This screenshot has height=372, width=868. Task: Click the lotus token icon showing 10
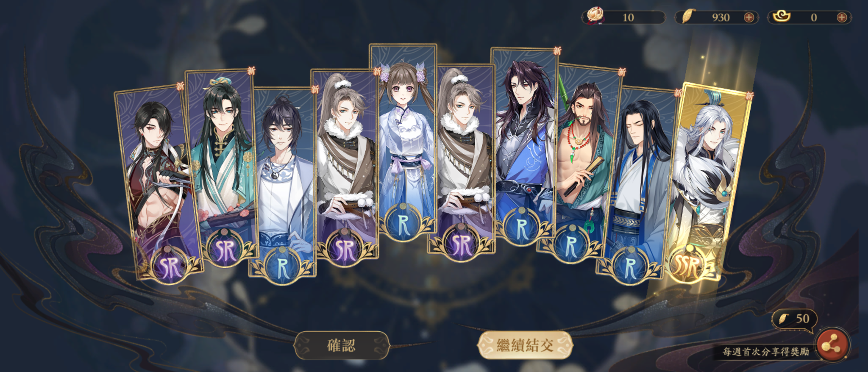[595, 16]
